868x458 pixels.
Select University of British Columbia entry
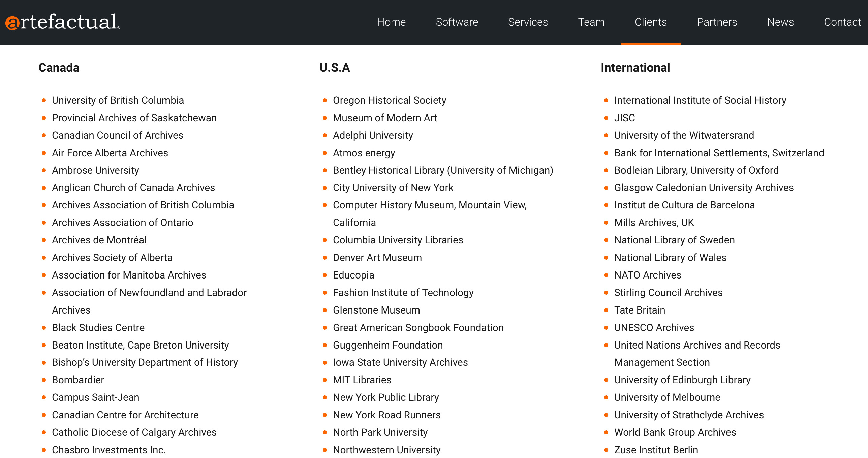tap(118, 100)
